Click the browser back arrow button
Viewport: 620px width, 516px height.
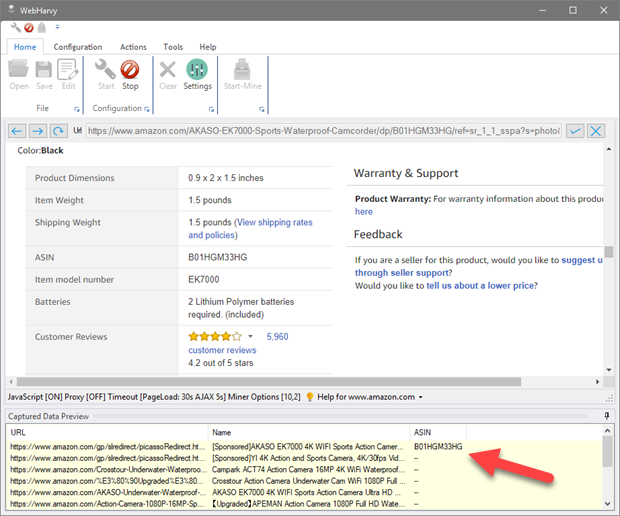point(17,130)
